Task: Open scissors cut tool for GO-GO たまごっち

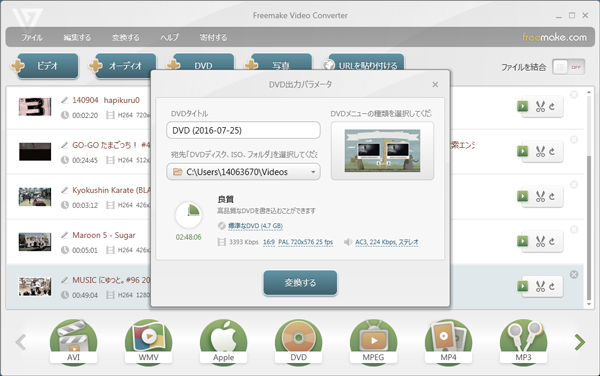Action: 540,151
